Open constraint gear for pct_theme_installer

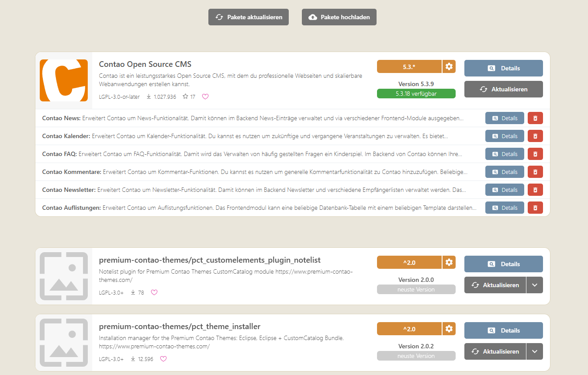pyautogui.click(x=449, y=329)
